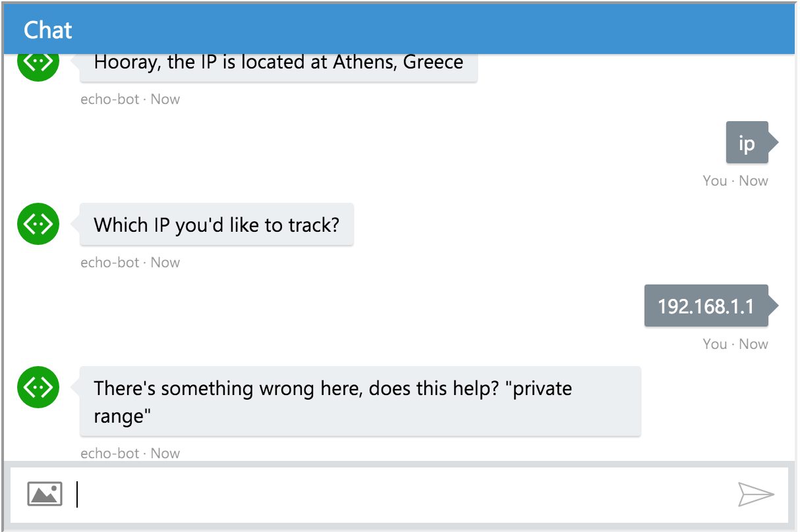This screenshot has height=532, width=800.
Task: Click "echo-bot · Now" under Hooray message
Action: click(130, 99)
